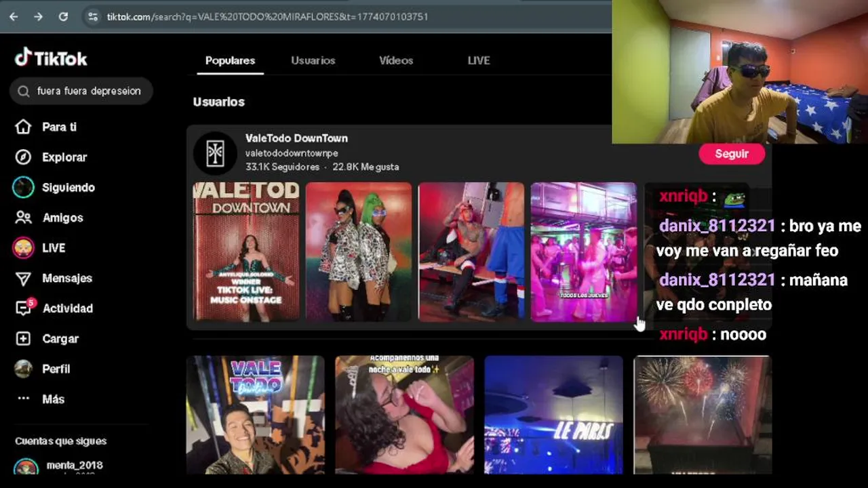The width and height of the screenshot is (868, 488).
Task: Open Siguiendo feed
Action: pyautogui.click(x=68, y=188)
